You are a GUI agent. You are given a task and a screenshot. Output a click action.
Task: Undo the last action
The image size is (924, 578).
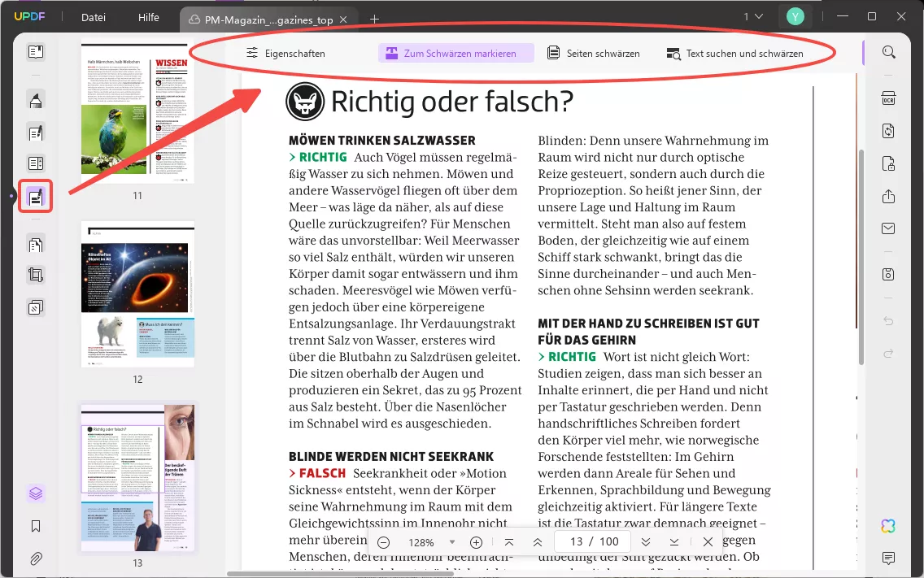[889, 321]
